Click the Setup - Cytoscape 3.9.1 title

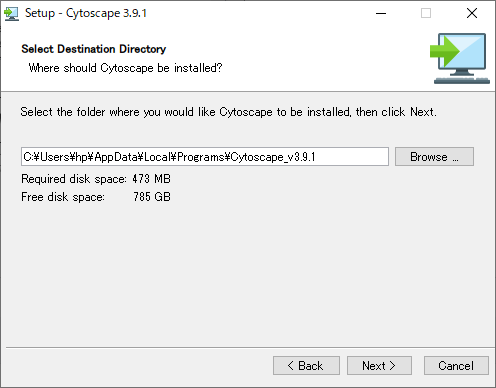(86, 13)
